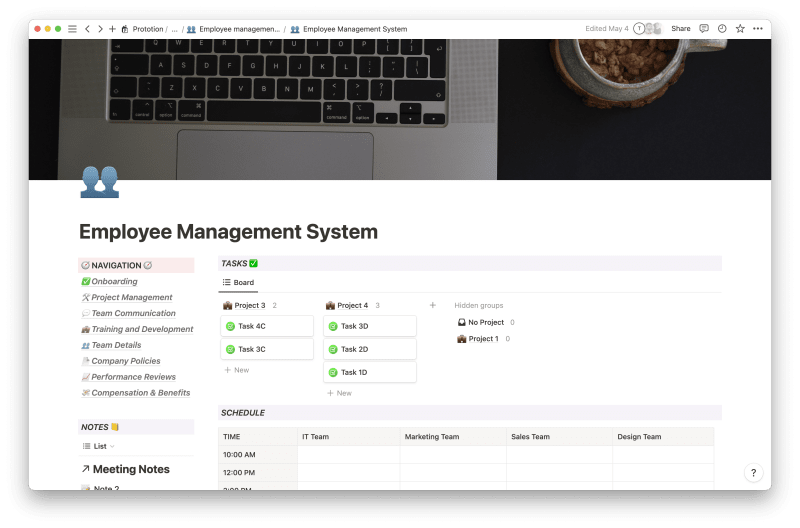This screenshot has width=800, height=528.
Task: Add new card under Project 4
Action: pos(339,393)
